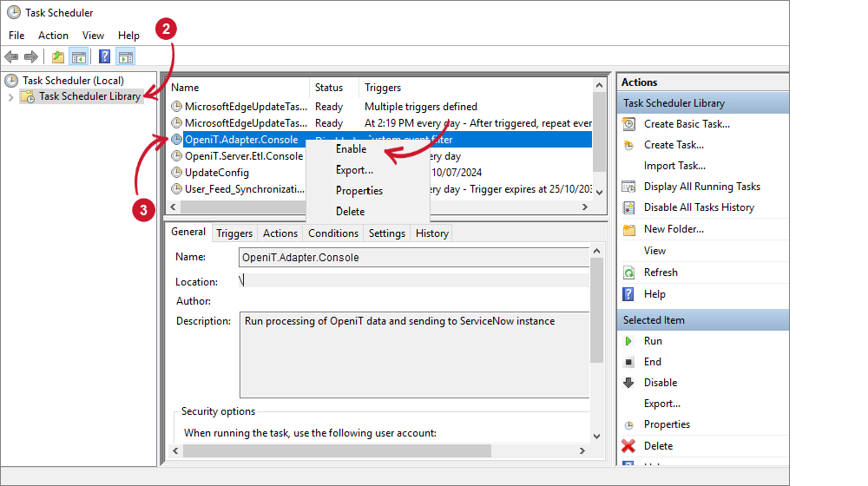Click Create Task... action link
Viewport: 868px width, 486px height.
coord(674,145)
